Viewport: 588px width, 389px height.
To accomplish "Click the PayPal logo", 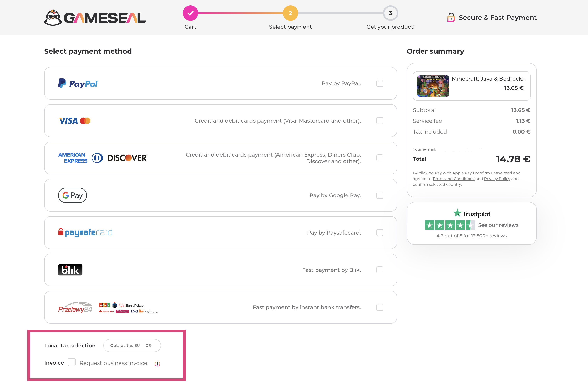I will 78,84.
